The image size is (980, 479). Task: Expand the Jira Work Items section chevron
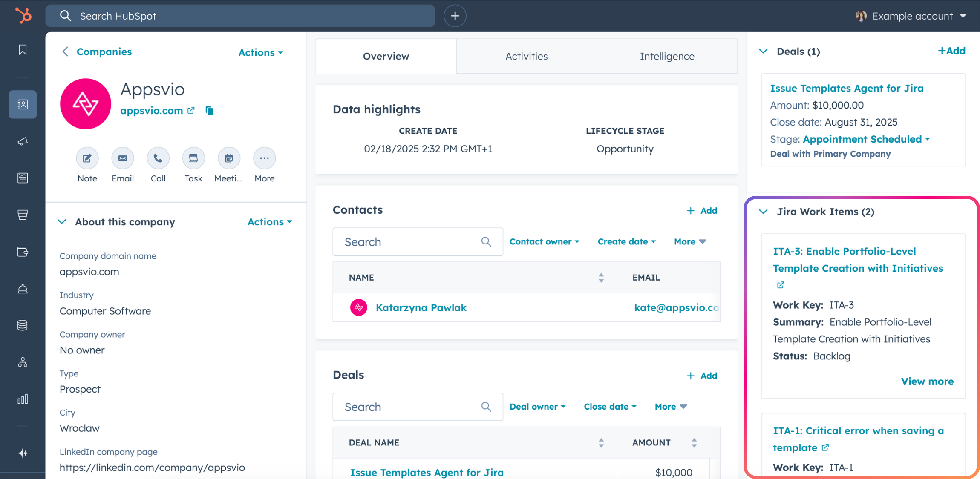pos(763,212)
